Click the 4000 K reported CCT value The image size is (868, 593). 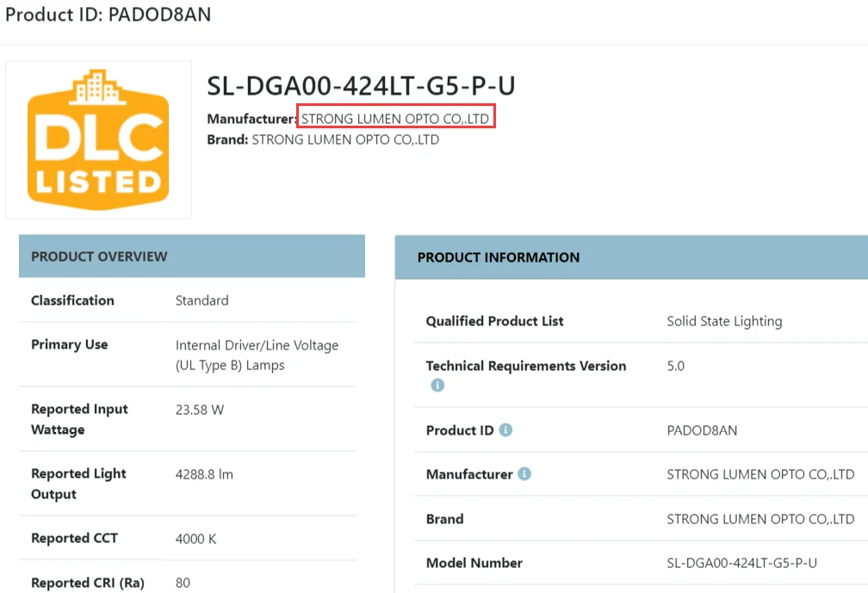tap(196, 539)
